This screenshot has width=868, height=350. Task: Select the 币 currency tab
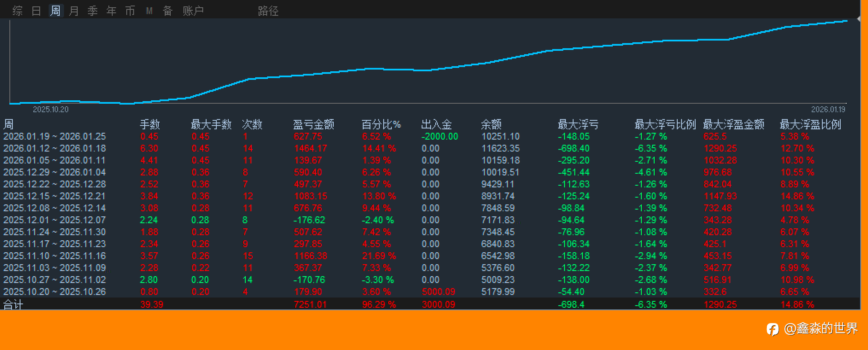click(x=130, y=11)
